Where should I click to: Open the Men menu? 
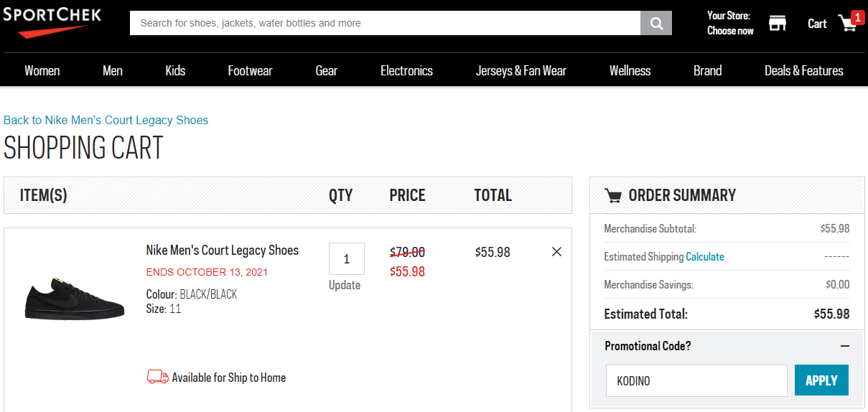tap(113, 70)
